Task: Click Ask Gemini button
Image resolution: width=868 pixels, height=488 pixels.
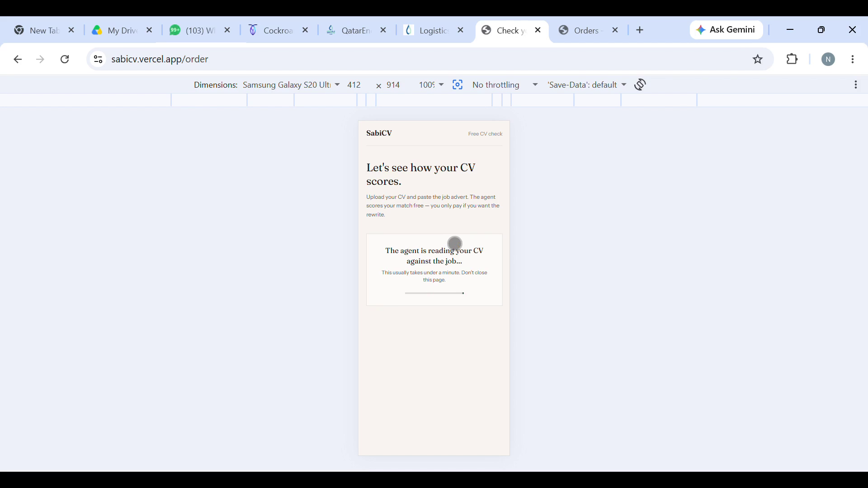Action: [x=726, y=30]
